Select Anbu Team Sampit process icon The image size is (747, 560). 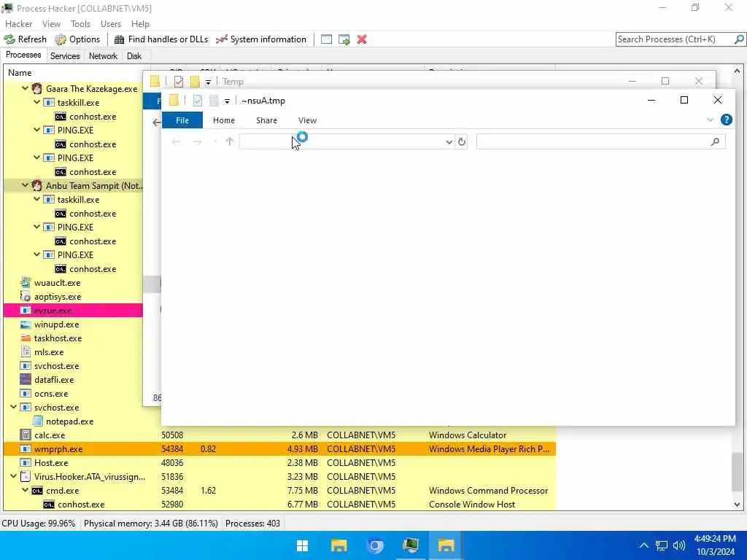coord(36,186)
